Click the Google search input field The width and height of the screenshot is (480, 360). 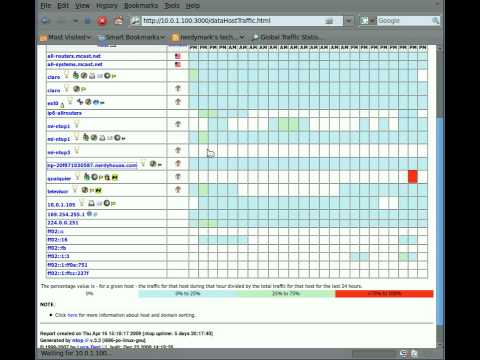pos(404,21)
